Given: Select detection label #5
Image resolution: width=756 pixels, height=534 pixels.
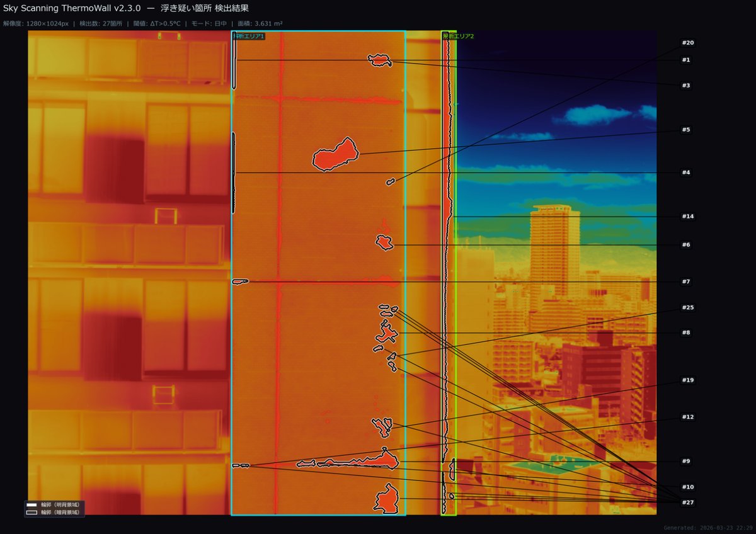Looking at the screenshot, I should (686, 130).
